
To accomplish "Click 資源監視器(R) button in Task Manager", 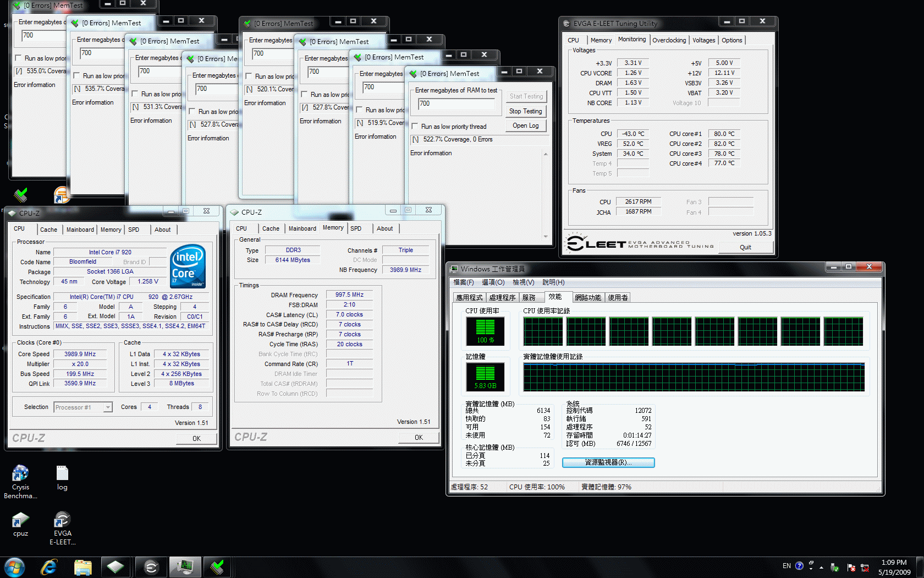I will coord(608,462).
